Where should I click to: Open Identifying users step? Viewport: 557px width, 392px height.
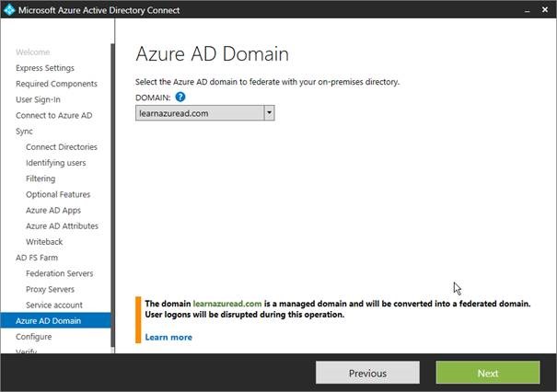click(56, 163)
